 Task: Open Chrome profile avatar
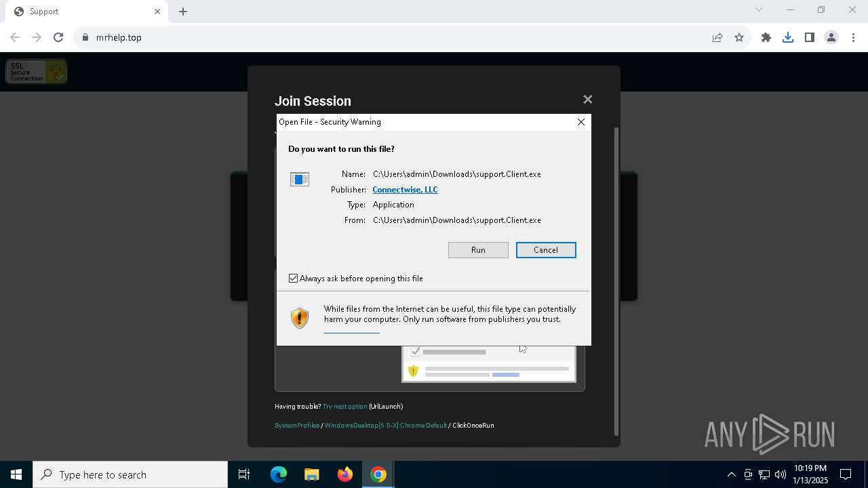(831, 37)
